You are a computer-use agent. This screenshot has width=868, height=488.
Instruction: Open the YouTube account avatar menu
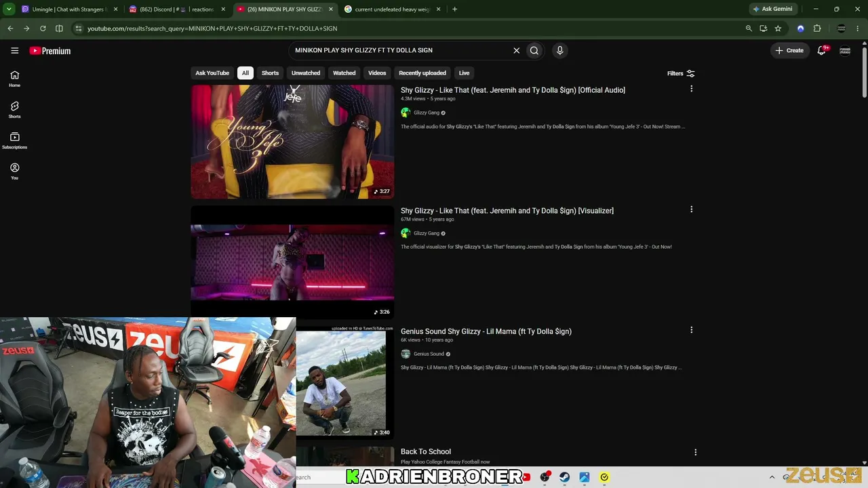845,50
